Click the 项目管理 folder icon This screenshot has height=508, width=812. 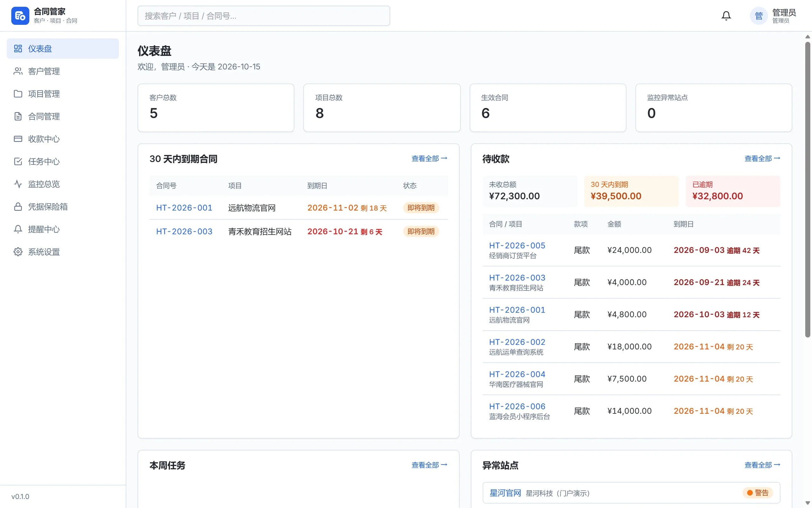[18, 94]
